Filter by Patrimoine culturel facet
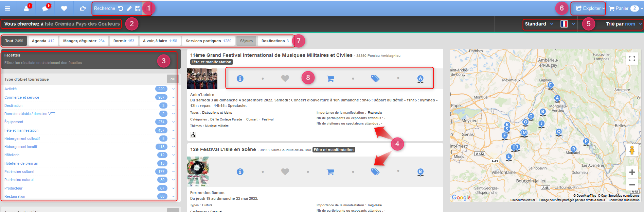 [19, 172]
